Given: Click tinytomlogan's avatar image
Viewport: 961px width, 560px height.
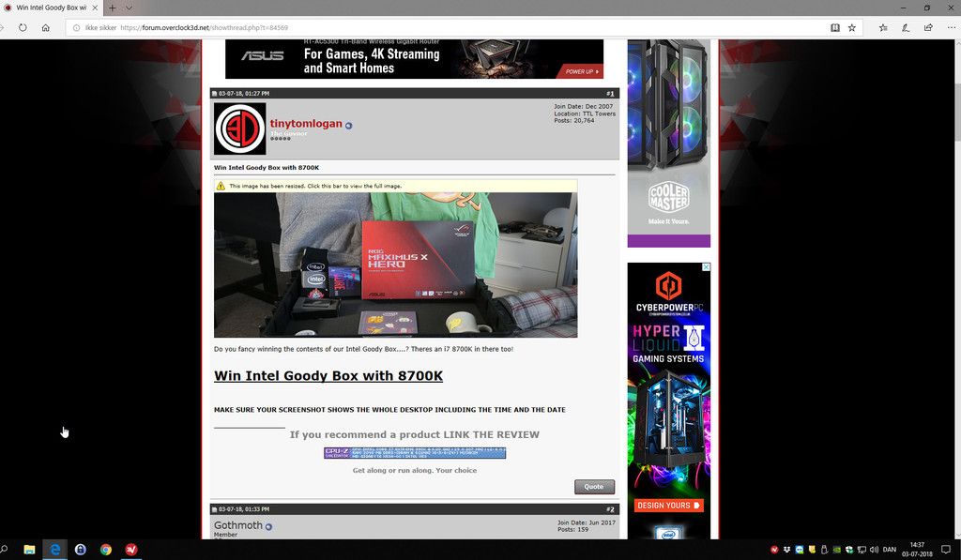Looking at the screenshot, I should pos(239,129).
